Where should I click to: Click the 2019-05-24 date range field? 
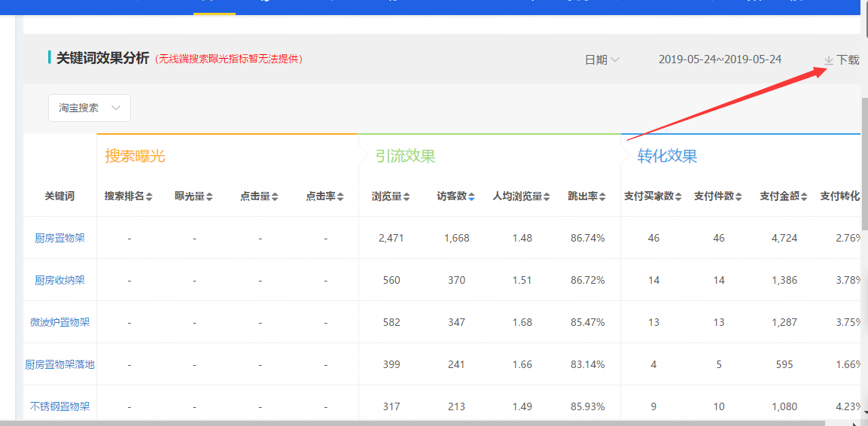[x=720, y=59]
